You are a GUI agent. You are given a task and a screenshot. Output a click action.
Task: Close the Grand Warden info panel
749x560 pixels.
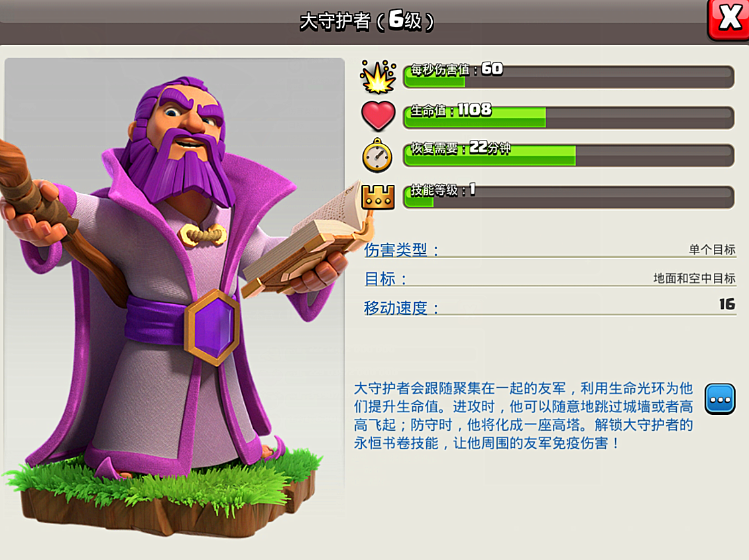tap(729, 19)
